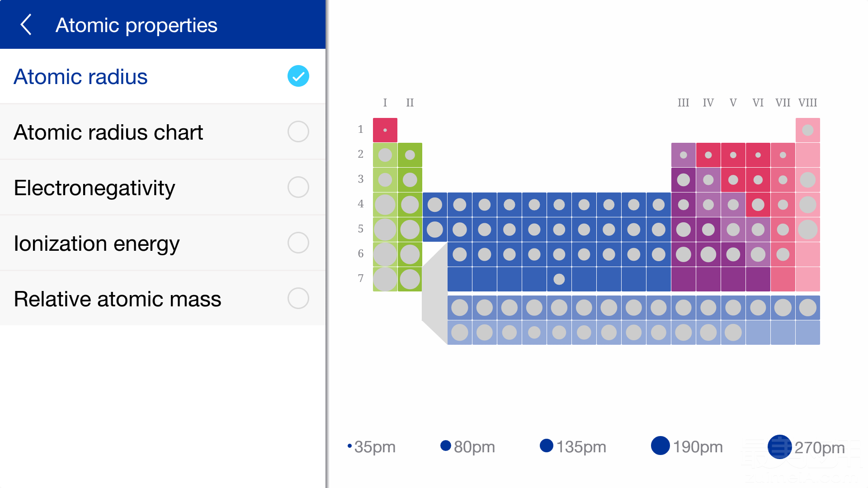Open the Atomic radius menu item

coord(80,77)
